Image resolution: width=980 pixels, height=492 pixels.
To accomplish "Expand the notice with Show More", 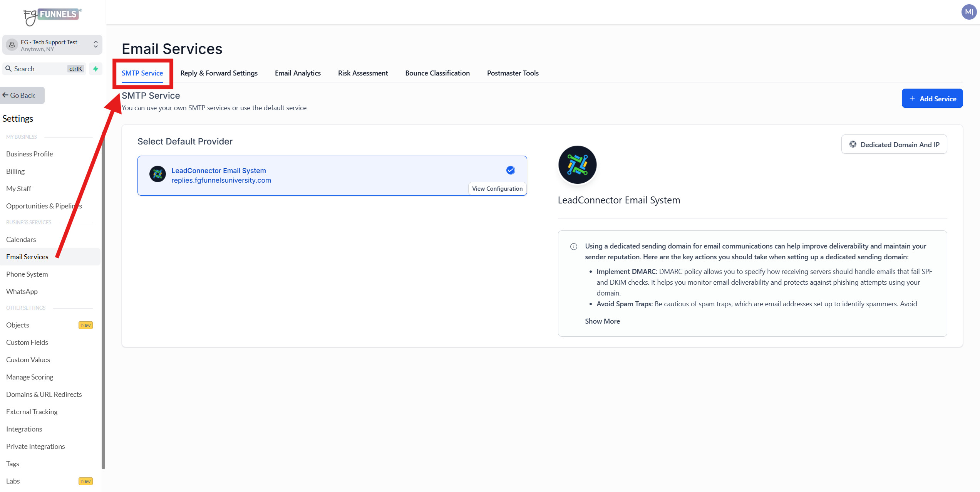I will [602, 321].
